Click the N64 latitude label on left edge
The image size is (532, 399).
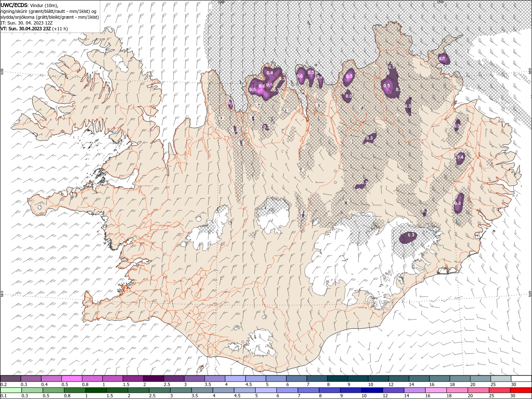point(2,294)
